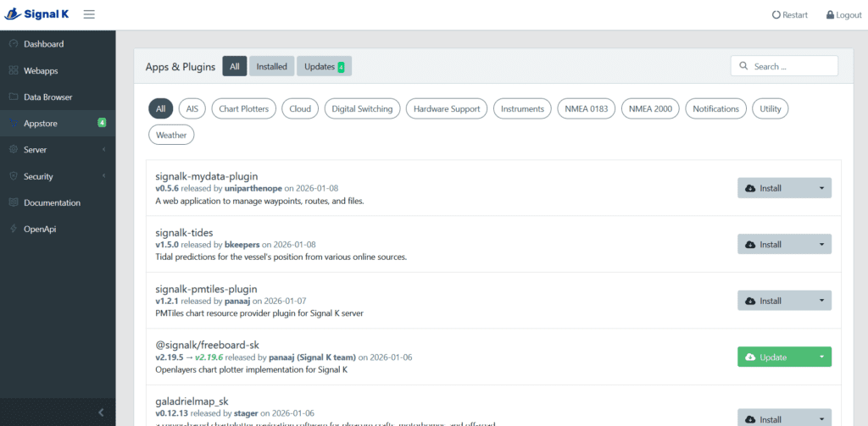The width and height of the screenshot is (868, 426).
Task: Click the Signal K logo
Action: coord(36,14)
